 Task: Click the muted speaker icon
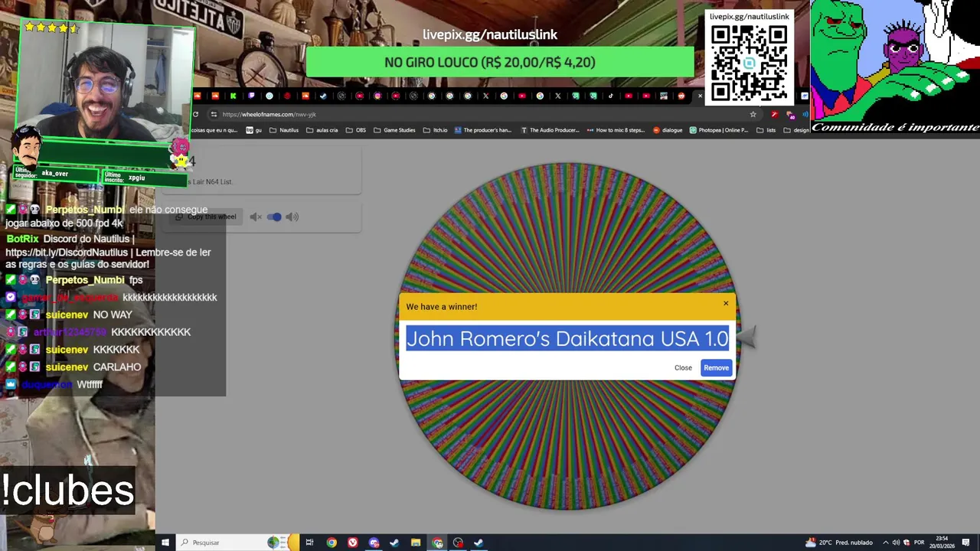pyautogui.click(x=255, y=217)
